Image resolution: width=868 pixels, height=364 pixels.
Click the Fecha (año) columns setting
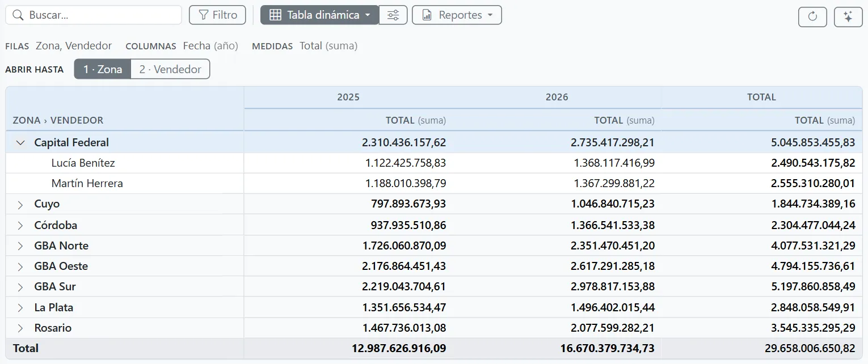(210, 46)
